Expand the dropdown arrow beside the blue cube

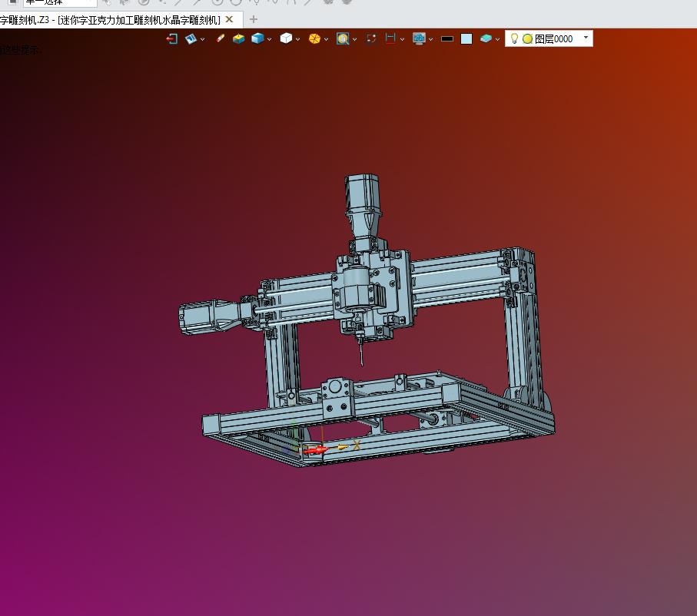(270, 39)
